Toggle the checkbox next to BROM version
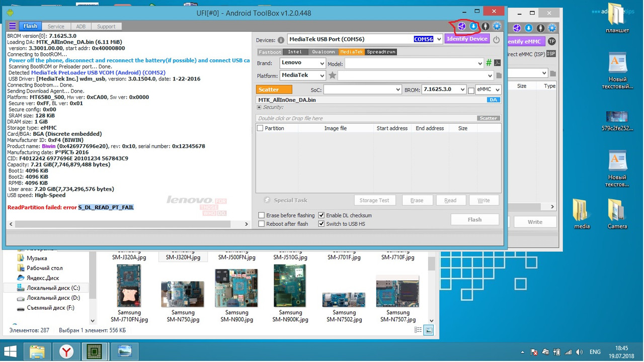 pyautogui.click(x=471, y=90)
